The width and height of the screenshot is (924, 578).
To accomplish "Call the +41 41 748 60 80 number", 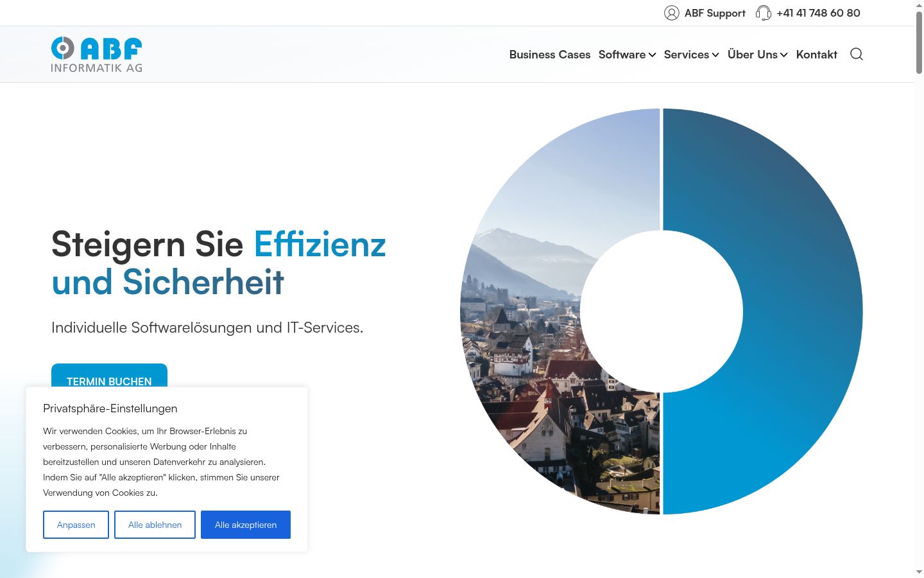I will [818, 13].
